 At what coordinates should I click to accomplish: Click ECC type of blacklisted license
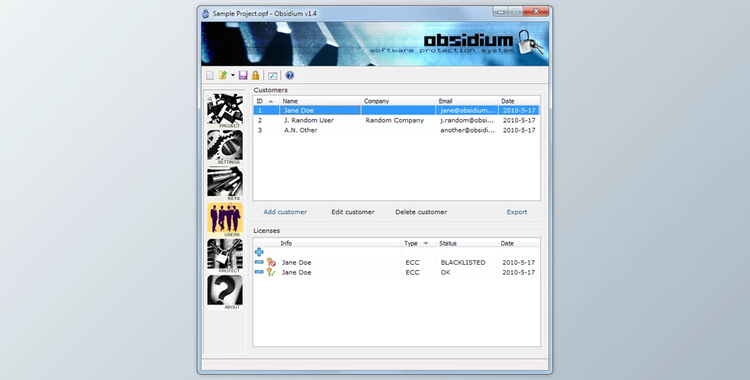coord(413,262)
